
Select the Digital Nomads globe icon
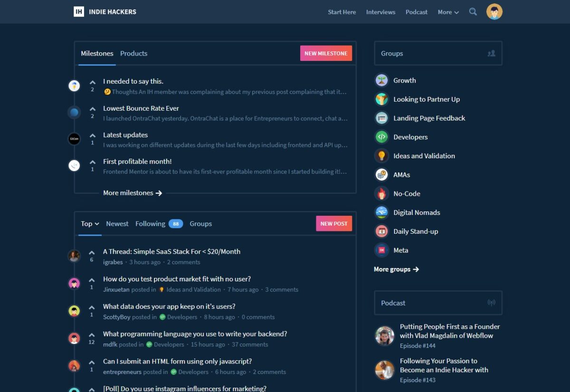tap(381, 212)
